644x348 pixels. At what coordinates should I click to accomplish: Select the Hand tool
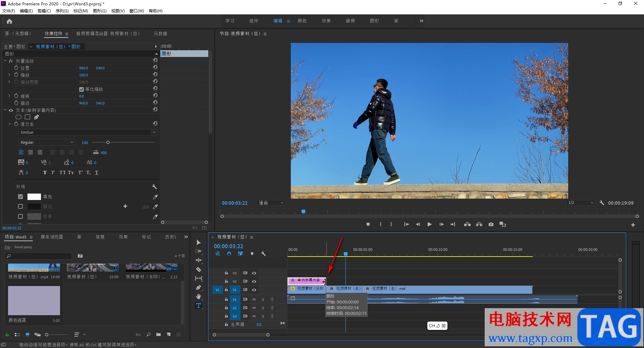click(x=199, y=296)
